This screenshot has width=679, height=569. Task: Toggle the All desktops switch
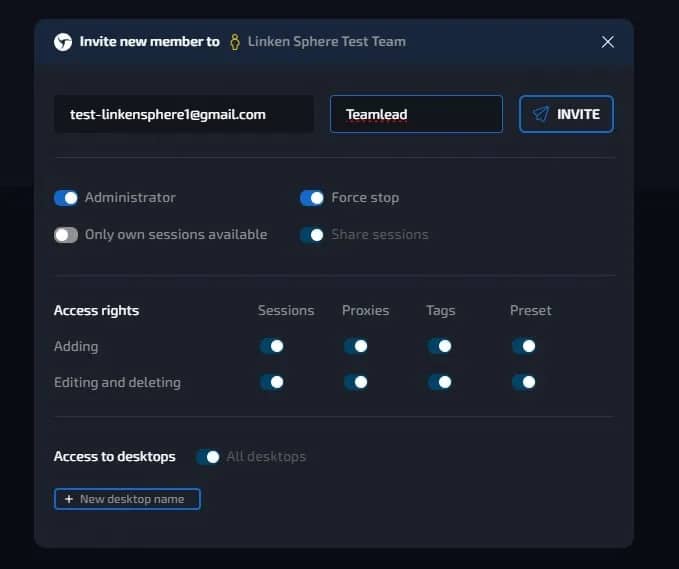click(x=208, y=457)
